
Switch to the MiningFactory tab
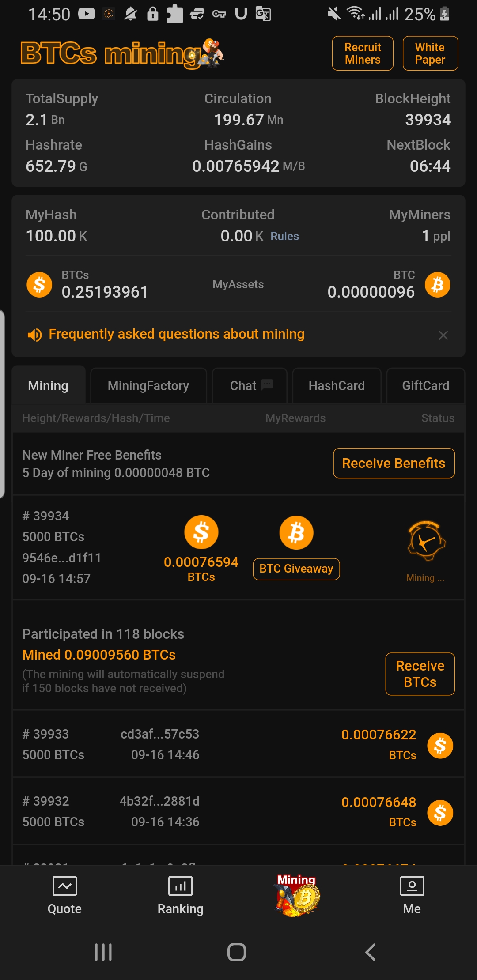coord(148,386)
